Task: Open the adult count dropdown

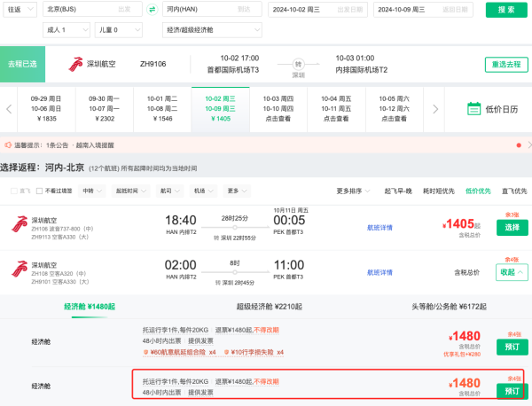Action: (66, 30)
